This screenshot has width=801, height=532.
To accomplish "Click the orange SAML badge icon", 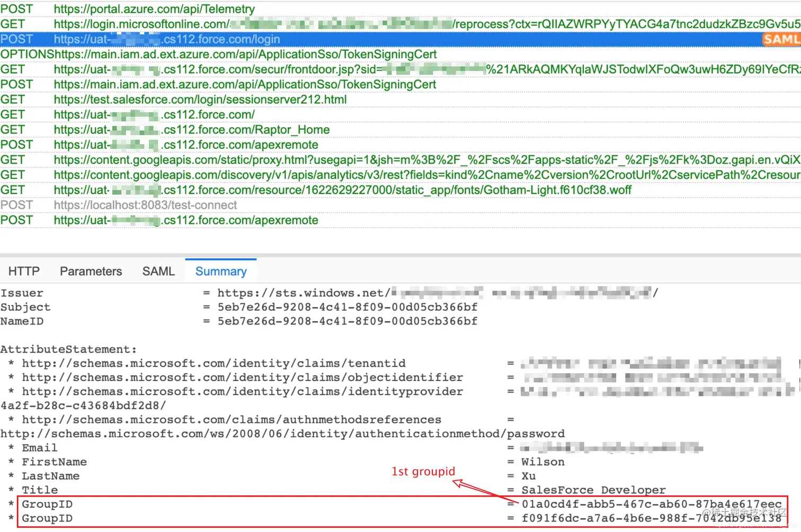I will (x=781, y=39).
